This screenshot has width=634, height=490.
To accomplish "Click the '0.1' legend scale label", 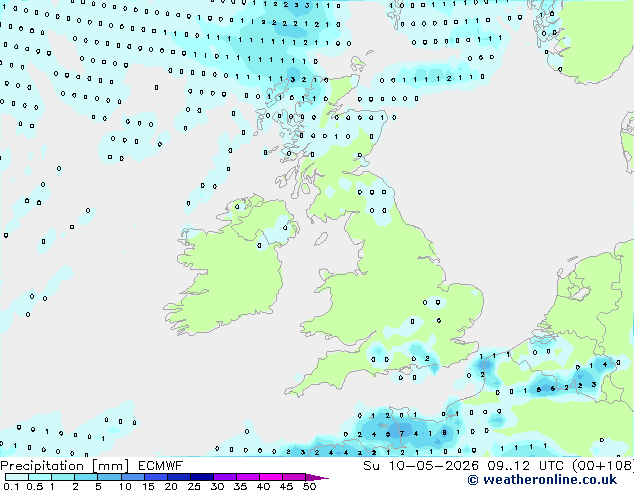I will 11,486.
